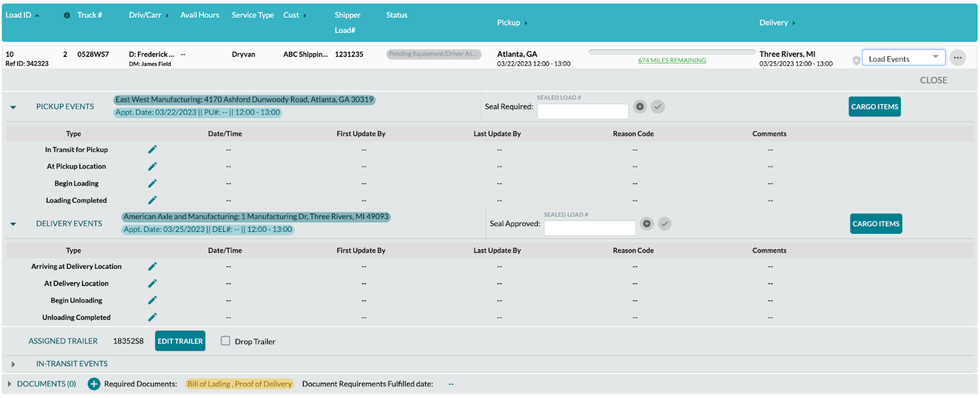Edit the Begin Unloading event
Viewport: 980px width, 398px height.
153,300
